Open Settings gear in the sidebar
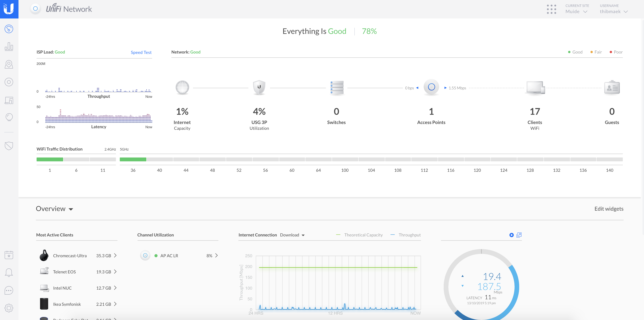The height and width of the screenshot is (320, 644). (x=9, y=308)
